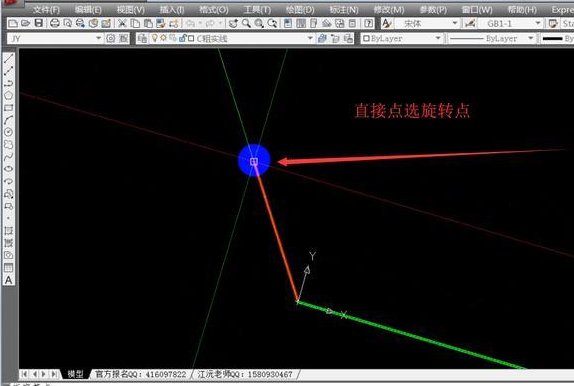Select the Spline draw tool

tap(8, 157)
